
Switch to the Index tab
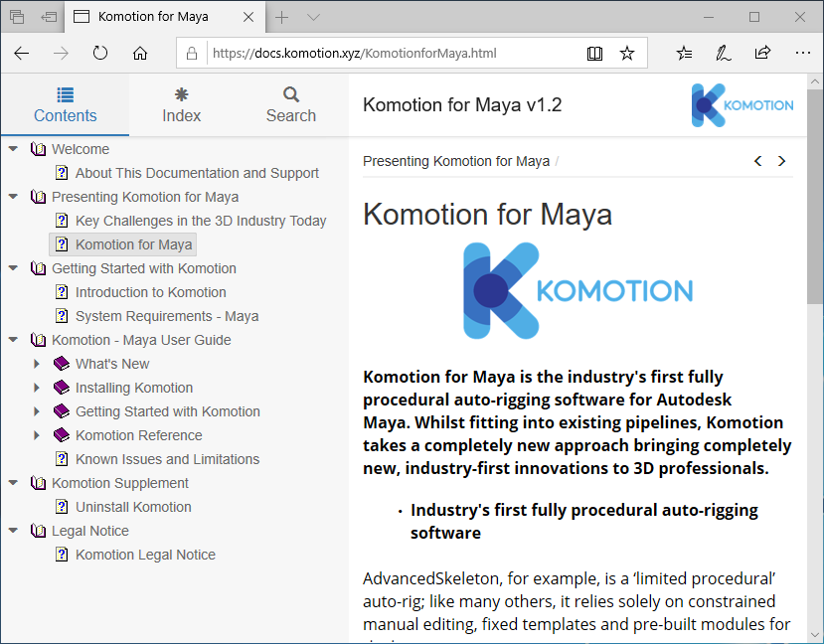pos(181,105)
